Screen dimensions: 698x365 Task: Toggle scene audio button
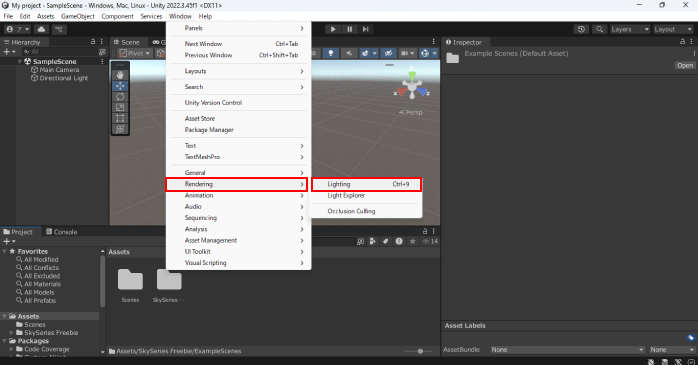[349, 53]
